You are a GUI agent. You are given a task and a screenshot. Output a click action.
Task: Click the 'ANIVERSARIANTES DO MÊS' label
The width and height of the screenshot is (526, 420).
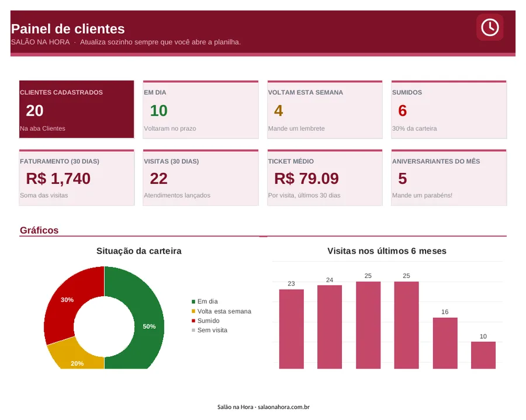pos(436,161)
